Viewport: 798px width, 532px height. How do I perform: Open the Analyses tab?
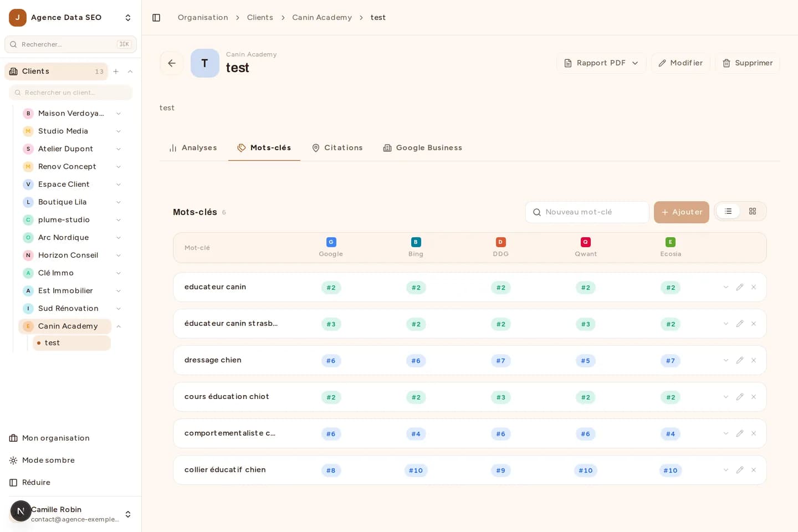[193, 148]
